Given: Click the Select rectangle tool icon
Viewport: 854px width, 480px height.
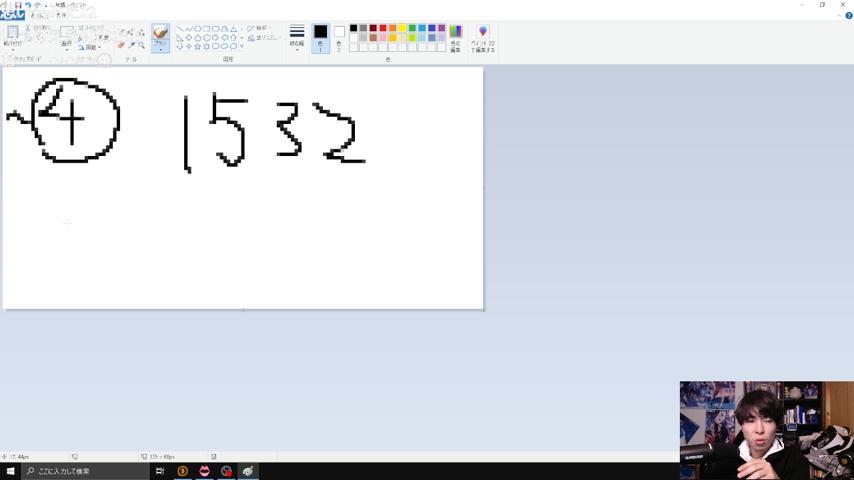Looking at the screenshot, I should [x=66, y=32].
